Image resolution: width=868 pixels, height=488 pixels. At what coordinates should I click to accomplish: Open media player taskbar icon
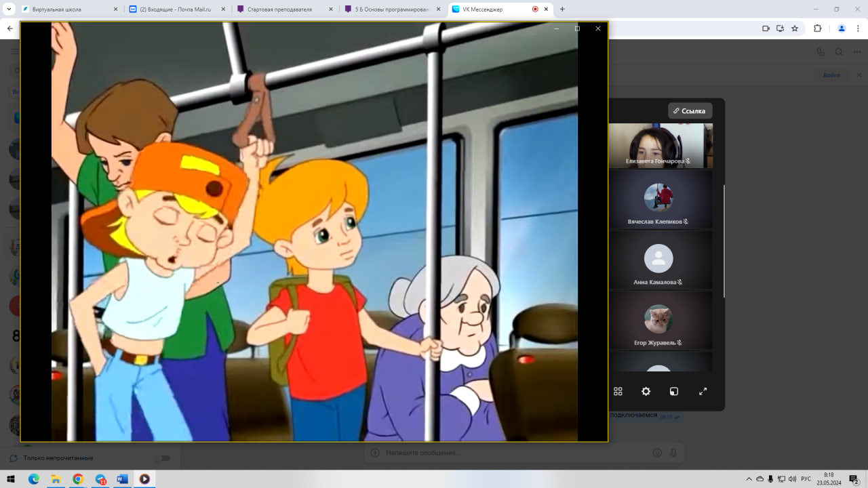(x=144, y=479)
